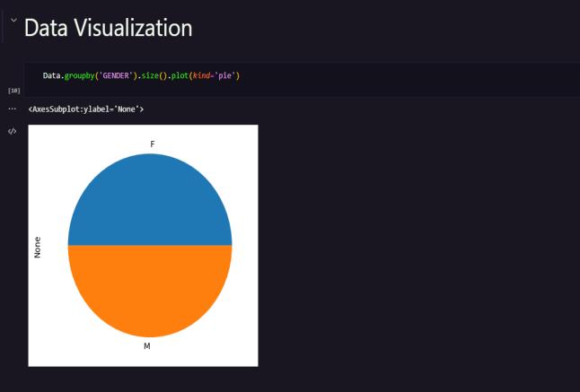Collapse the Data Visualization section chevron
580x392 pixels.
coord(13,21)
